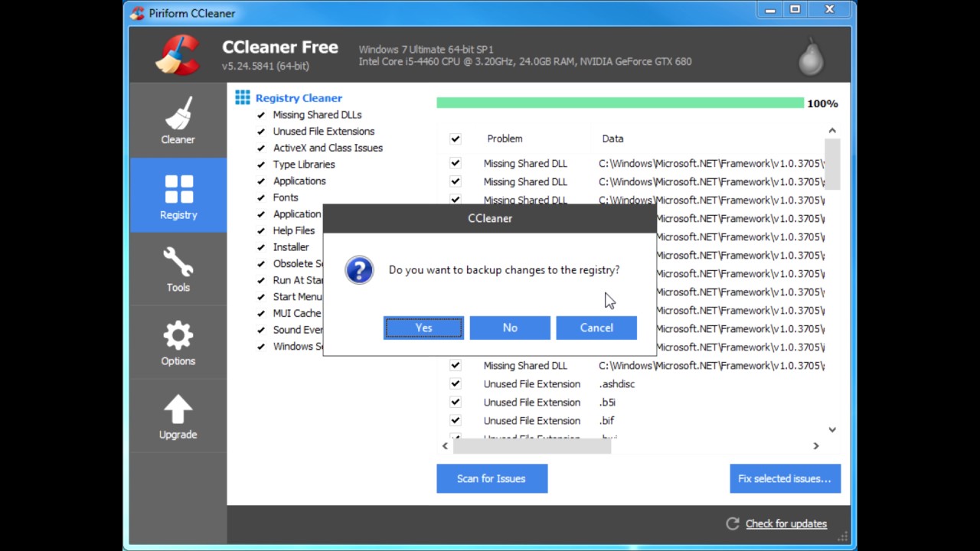Viewport: 980px width, 551px height.
Task: Click the scroll right arrow of results list
Action: click(x=816, y=445)
